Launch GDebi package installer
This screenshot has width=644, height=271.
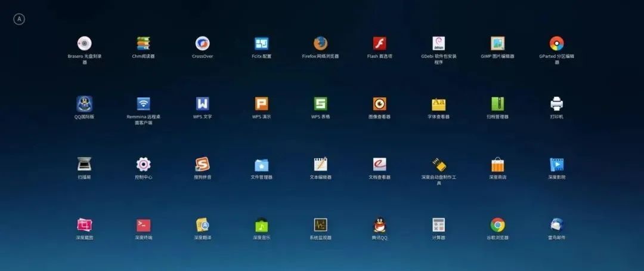[x=439, y=44]
